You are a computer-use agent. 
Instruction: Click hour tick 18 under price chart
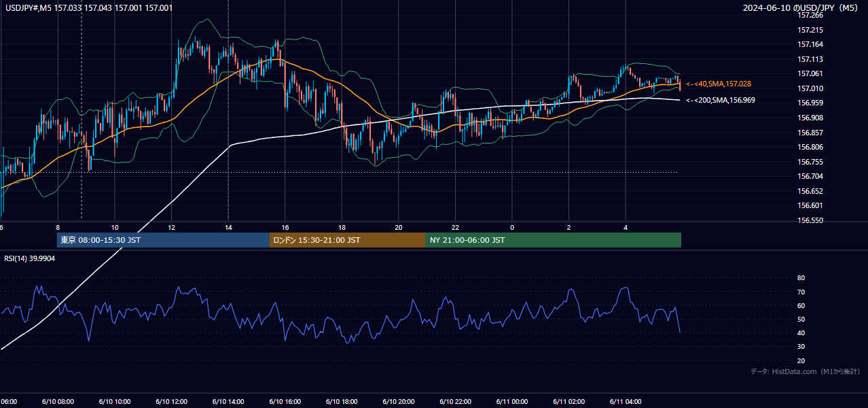342,227
